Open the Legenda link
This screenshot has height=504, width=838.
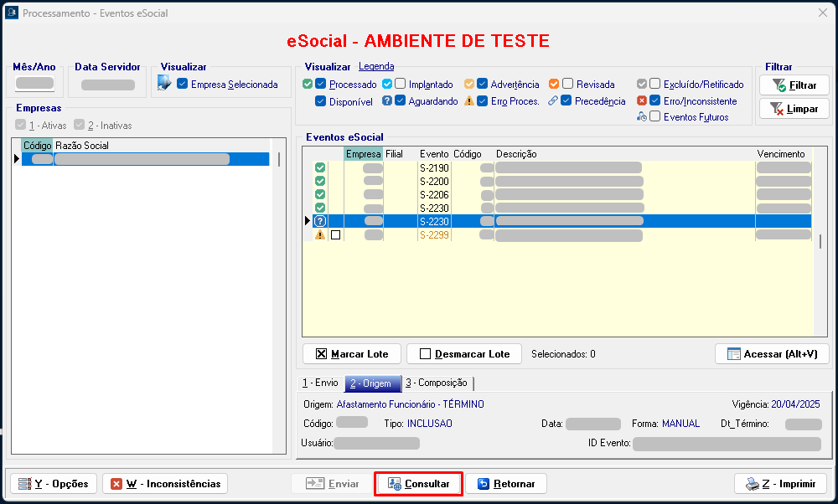click(376, 67)
